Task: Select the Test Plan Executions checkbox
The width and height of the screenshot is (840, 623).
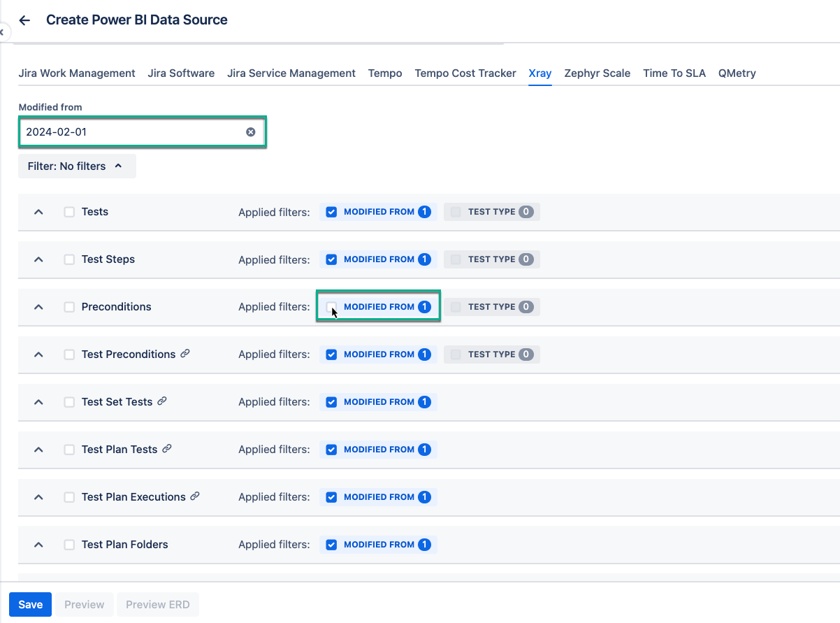Action: coord(69,497)
